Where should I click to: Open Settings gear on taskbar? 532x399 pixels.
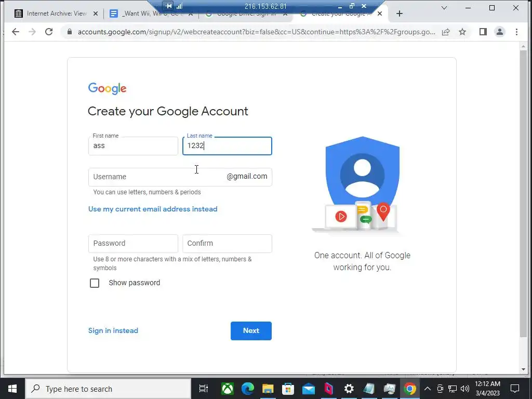point(349,389)
